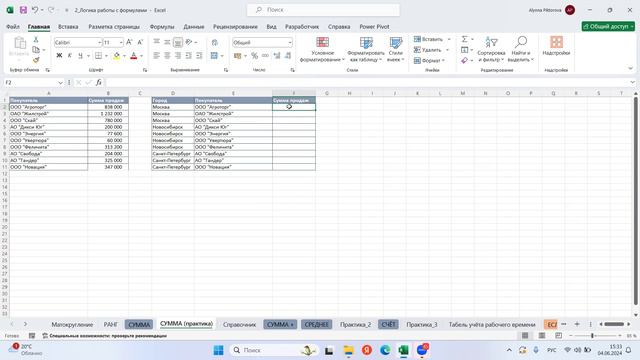Click the cell borders icon
This screenshot has height=360, width=640.
click(x=98, y=56)
